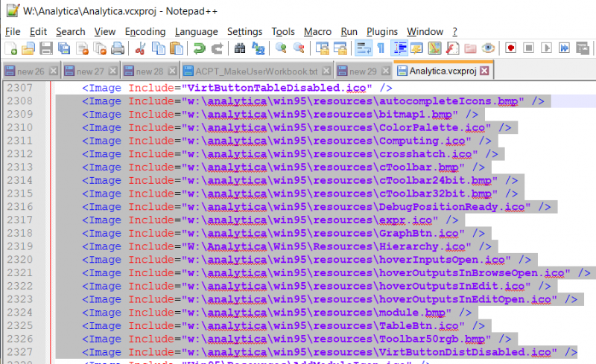The image size is (596, 364).
Task: Click line number 2307 in margin
Action: coord(20,88)
